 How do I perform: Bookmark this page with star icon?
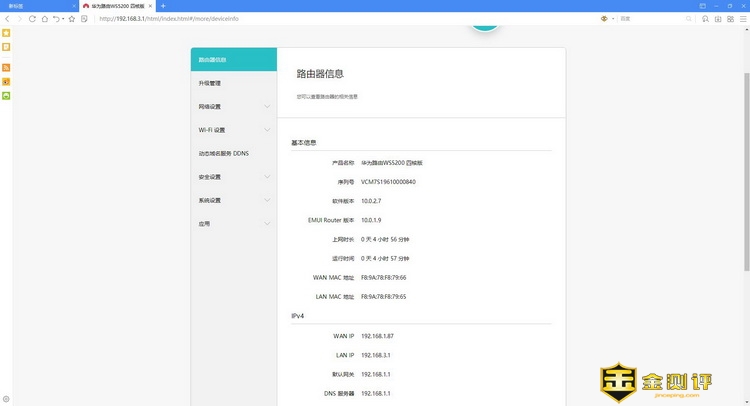click(72, 18)
